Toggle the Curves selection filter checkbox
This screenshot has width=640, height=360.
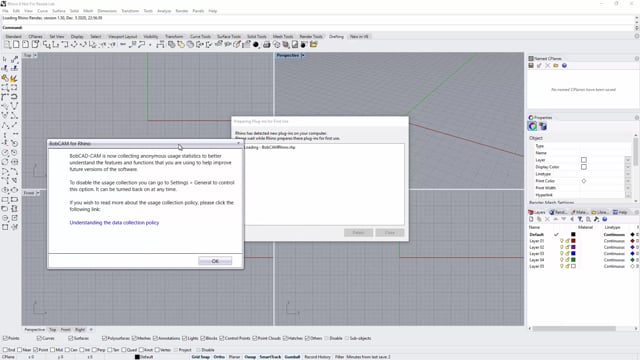pos(39,338)
